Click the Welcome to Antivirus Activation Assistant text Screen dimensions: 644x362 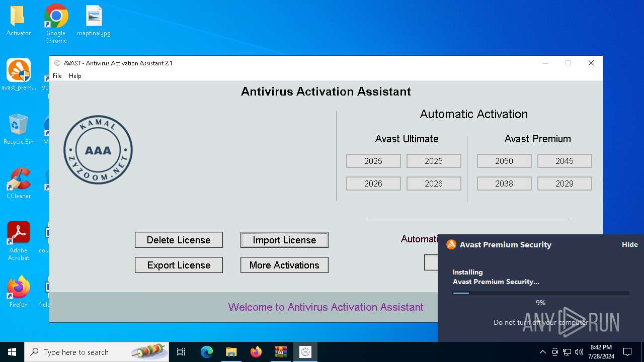(x=326, y=307)
